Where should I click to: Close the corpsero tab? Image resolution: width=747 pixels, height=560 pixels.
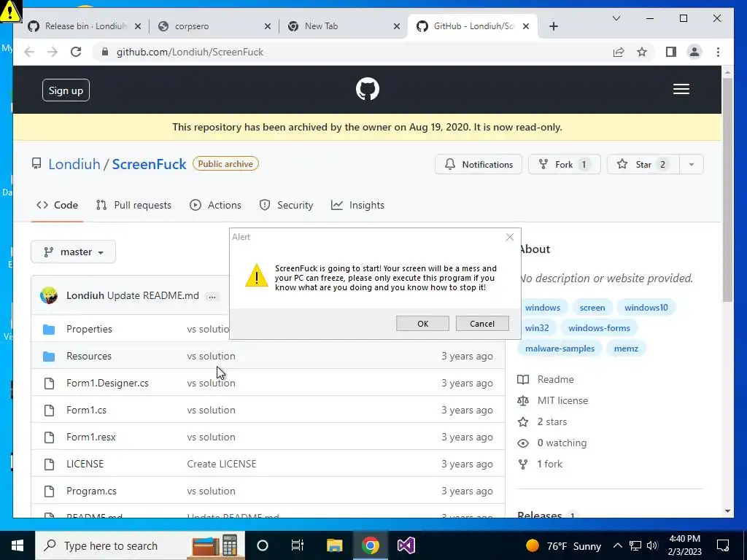(268, 26)
